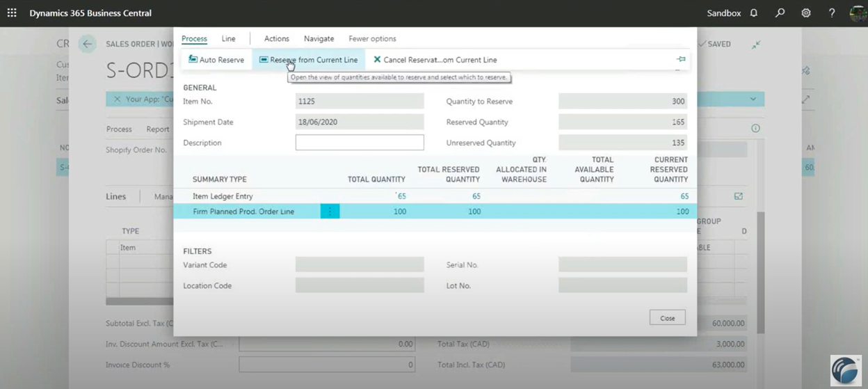868x389 pixels.
Task: Pin the action bar in the dialog
Action: click(681, 59)
